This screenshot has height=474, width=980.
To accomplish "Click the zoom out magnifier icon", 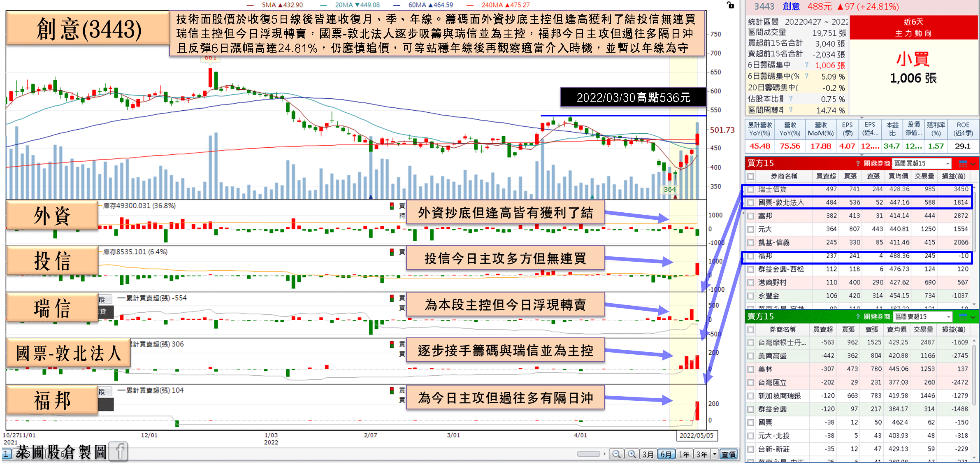I will 616,454.
